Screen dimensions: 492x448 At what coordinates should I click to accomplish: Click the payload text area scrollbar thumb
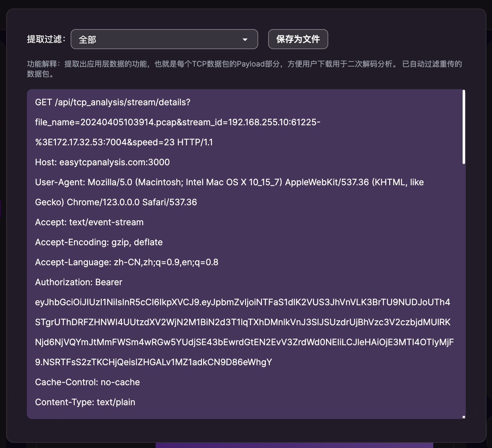464,127
